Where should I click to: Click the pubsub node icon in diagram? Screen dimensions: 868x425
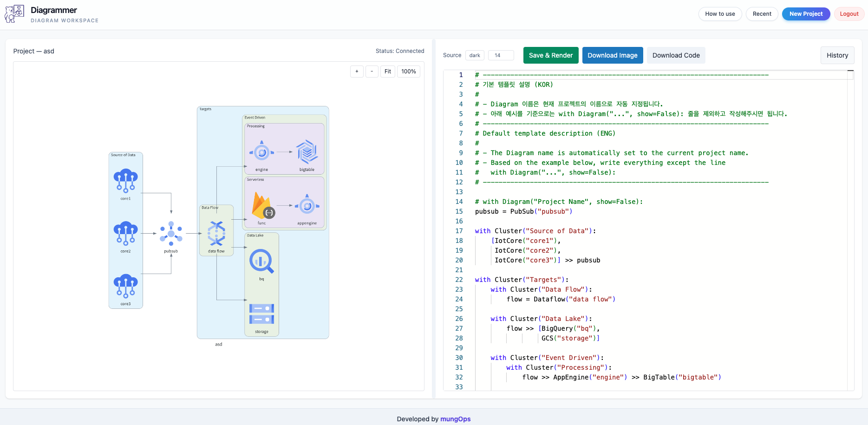[171, 233]
